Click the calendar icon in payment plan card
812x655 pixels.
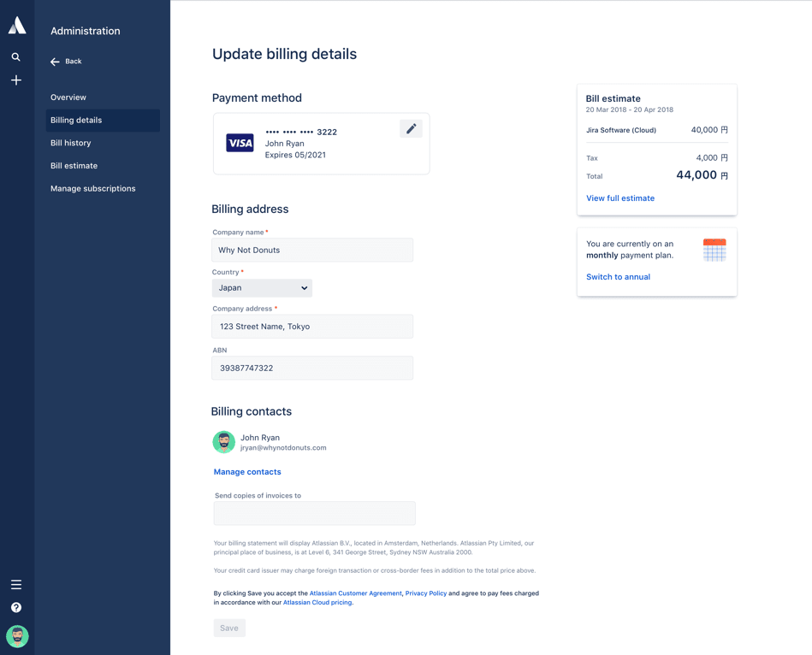point(714,250)
